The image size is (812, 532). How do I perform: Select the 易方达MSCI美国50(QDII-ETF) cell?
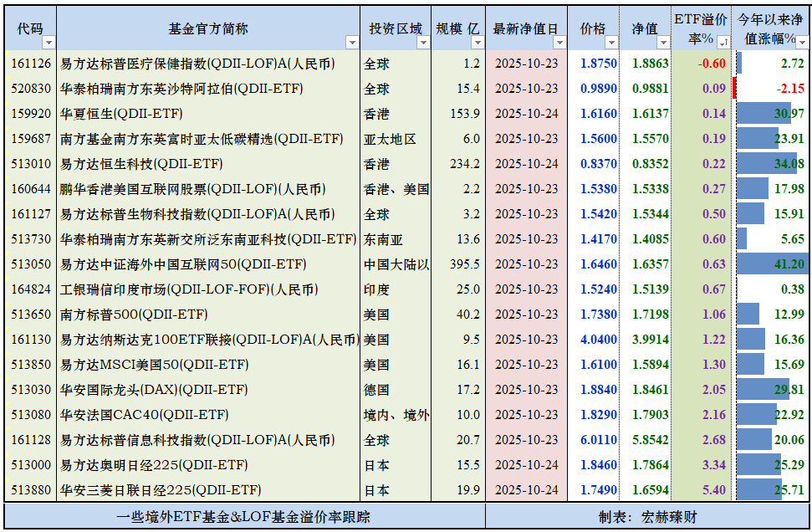pos(208,365)
